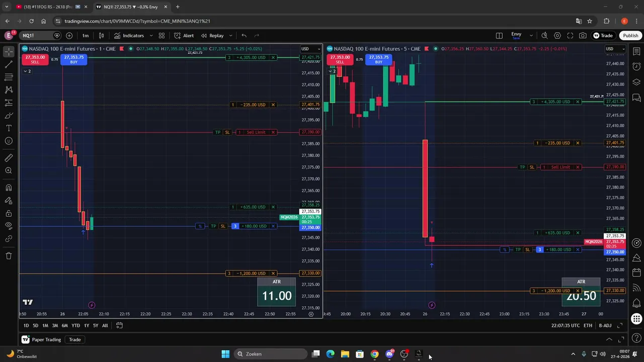Select the ruler measure tool
This screenshot has width=644, height=362.
(9, 158)
